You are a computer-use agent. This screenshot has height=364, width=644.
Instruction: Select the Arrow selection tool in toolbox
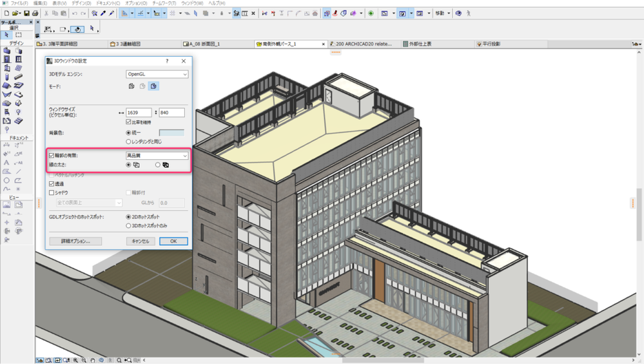pos(7,35)
